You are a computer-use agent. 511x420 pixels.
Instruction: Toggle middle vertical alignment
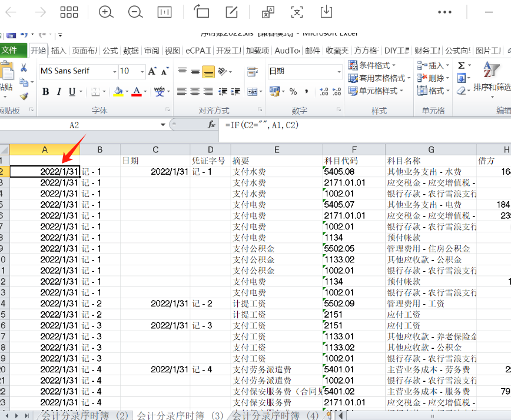[x=195, y=72]
